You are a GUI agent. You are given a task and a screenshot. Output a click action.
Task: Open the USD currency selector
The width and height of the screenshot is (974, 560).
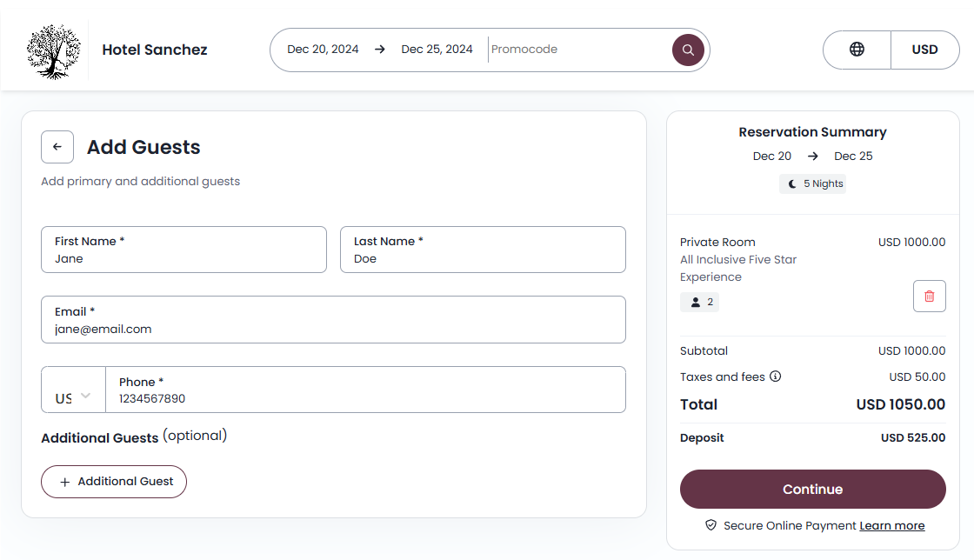tap(924, 50)
